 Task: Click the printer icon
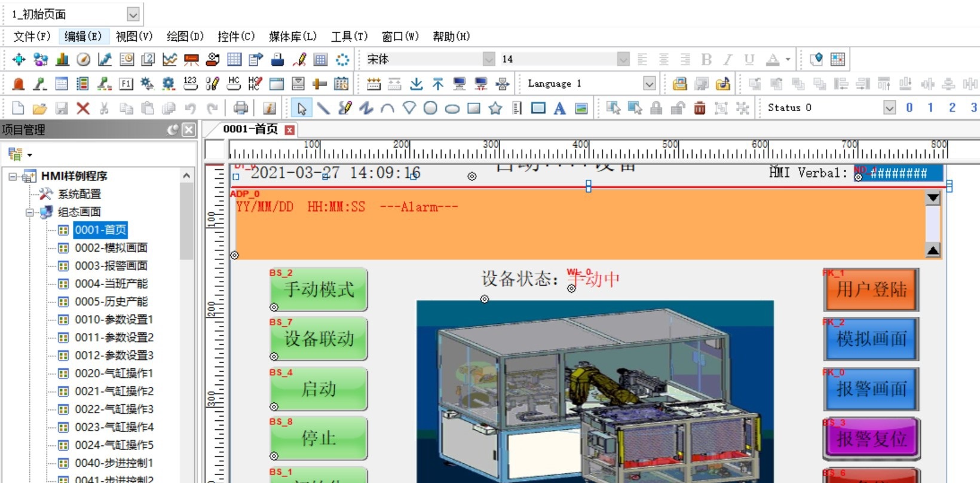(240, 108)
